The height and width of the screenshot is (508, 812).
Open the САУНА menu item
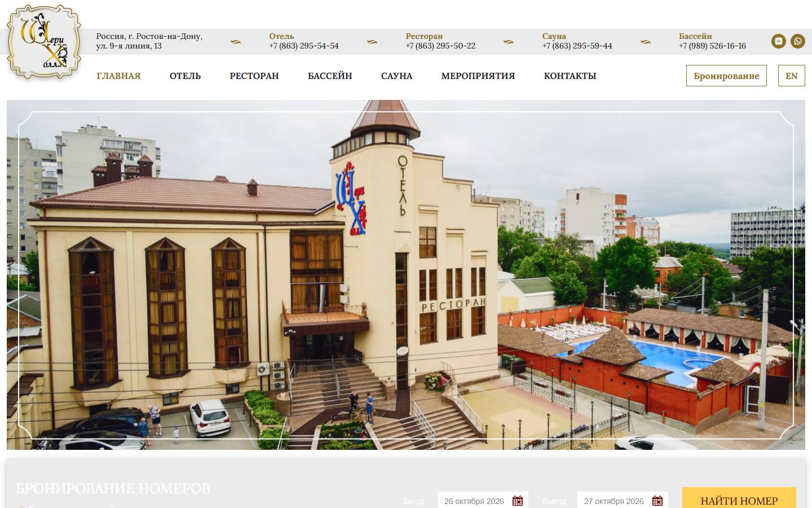(x=396, y=76)
